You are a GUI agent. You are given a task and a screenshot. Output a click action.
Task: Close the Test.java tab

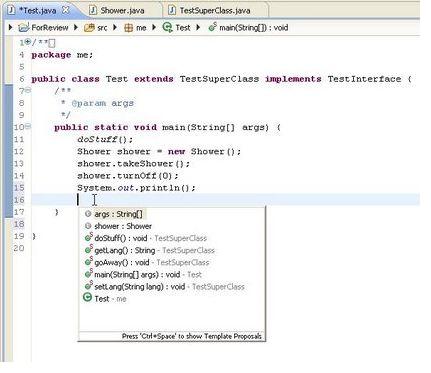(66, 10)
